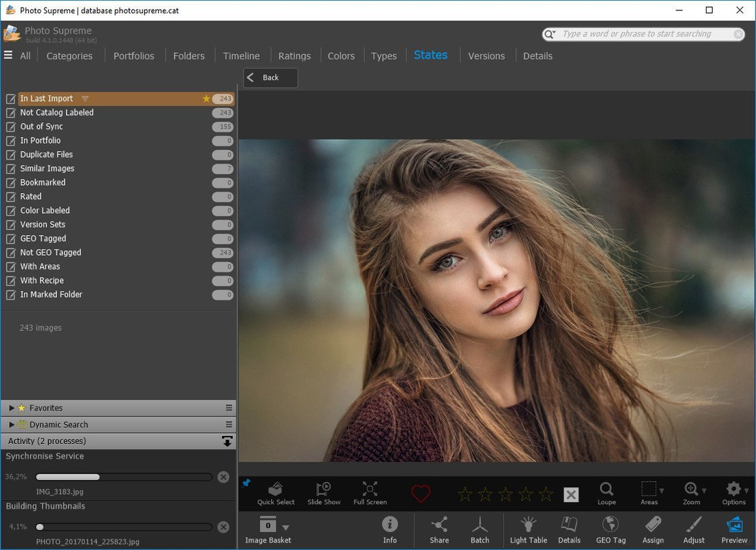Set rating to five stars

click(546, 494)
